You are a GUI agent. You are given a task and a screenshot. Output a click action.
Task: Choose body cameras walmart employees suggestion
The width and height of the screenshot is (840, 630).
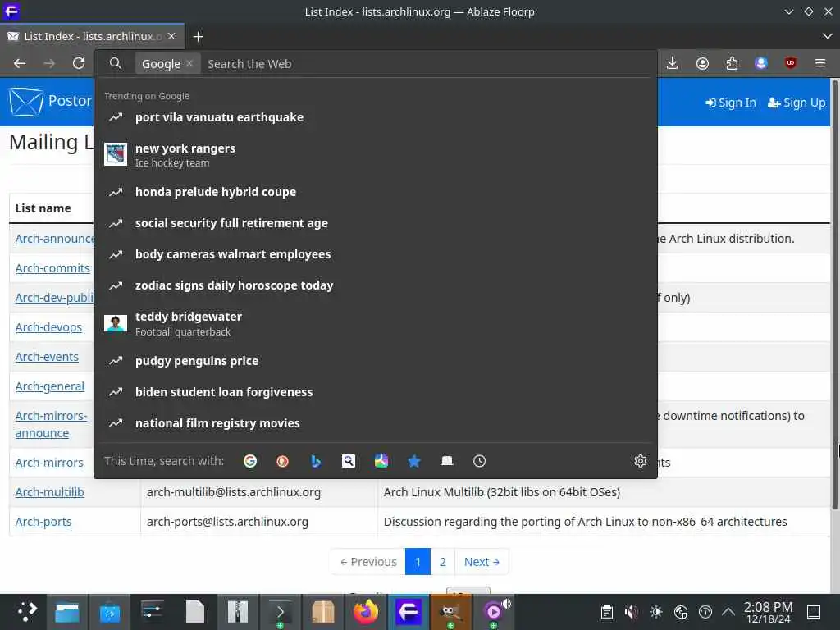pyautogui.click(x=375, y=254)
